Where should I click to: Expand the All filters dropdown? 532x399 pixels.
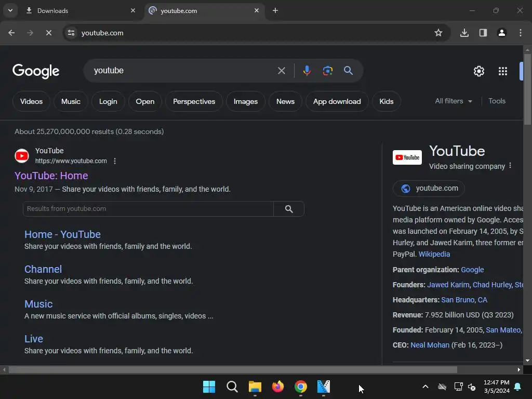point(454,101)
